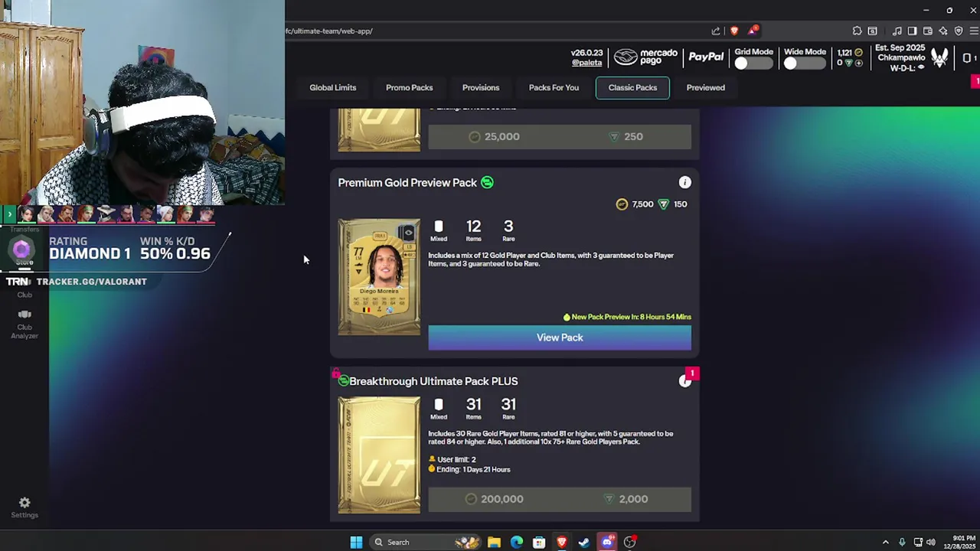Open OBS Studio from the taskbar
This screenshot has height=551, width=980.
point(629,542)
